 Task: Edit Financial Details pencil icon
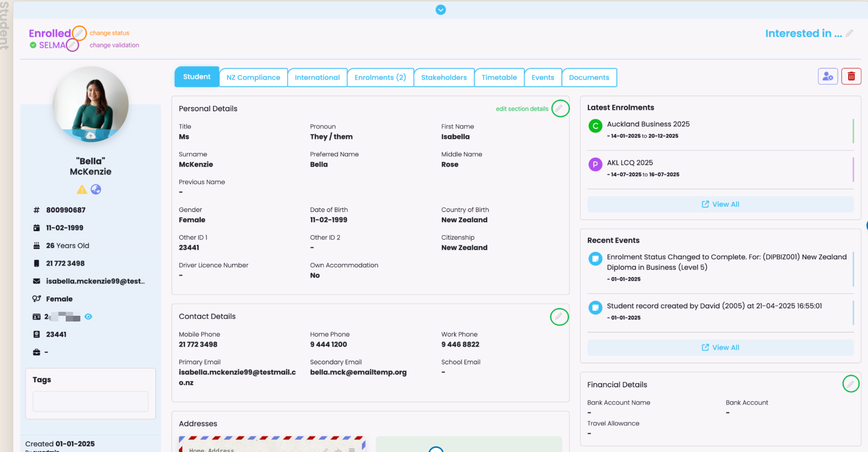point(850,384)
